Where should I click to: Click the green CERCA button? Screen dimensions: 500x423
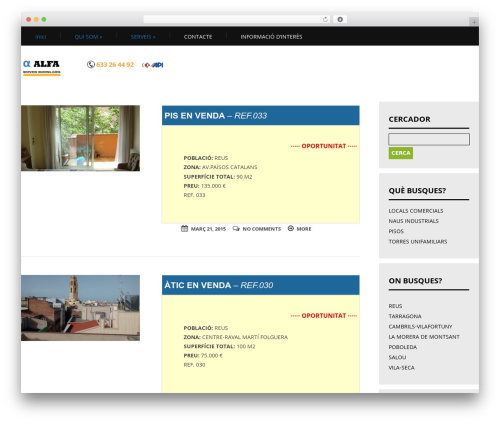tap(401, 153)
